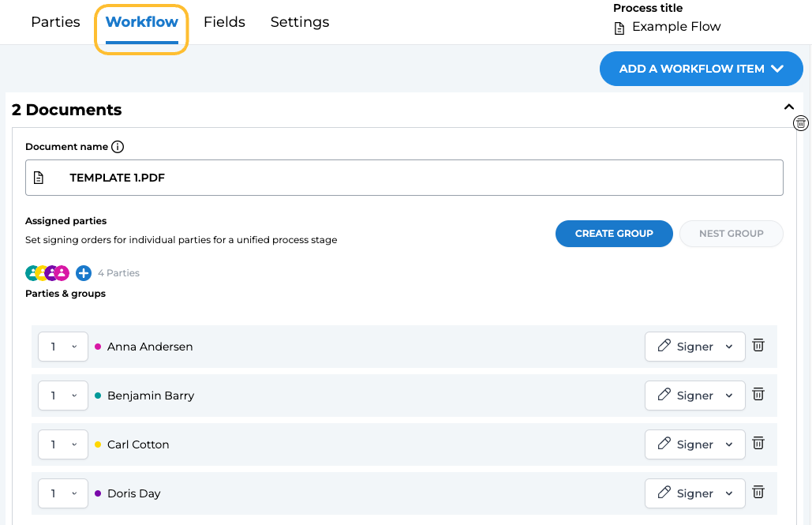Go to the Settings tab

point(300,22)
